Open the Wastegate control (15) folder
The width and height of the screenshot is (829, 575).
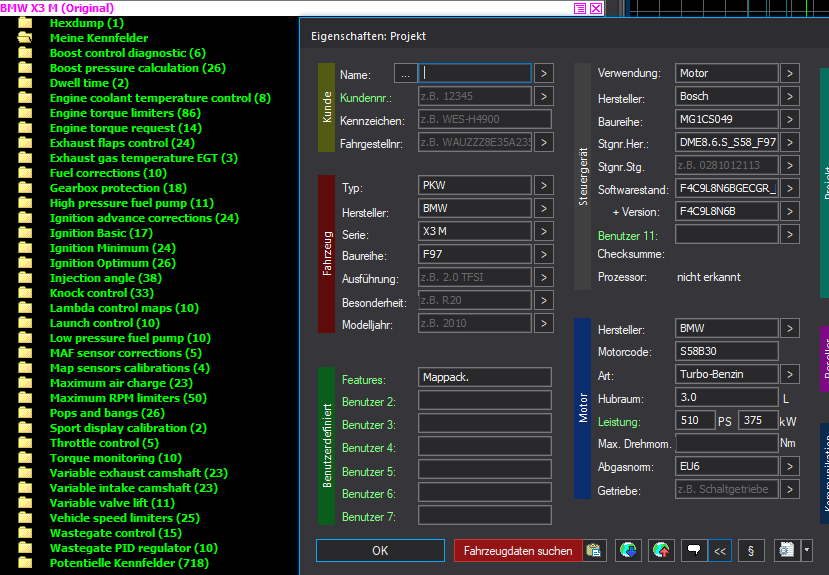115,533
